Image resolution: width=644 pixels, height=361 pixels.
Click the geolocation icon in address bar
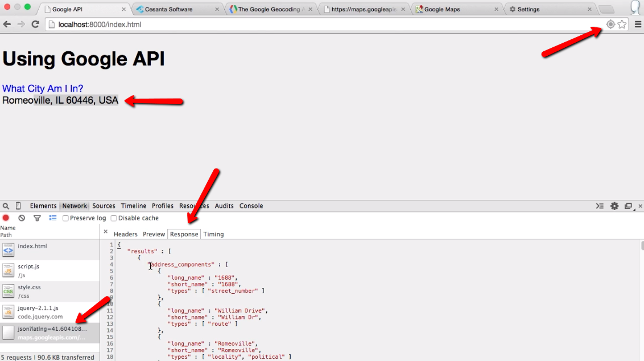(611, 24)
